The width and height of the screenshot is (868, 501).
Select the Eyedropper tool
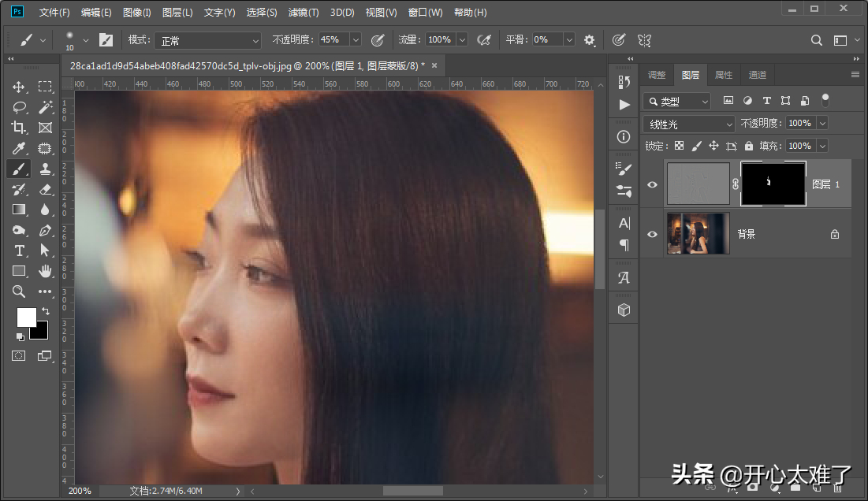coord(19,148)
